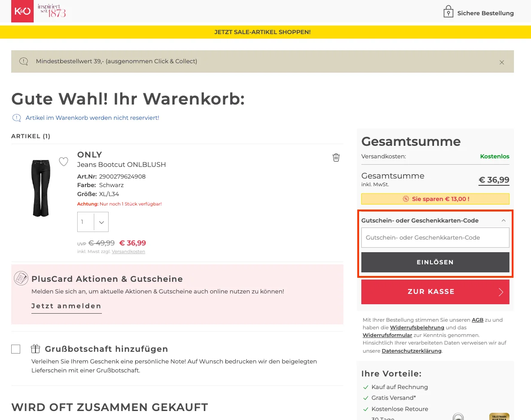531x420 pixels.
Task: Dismiss the Mindestbestellwert notice with the X
Action: [502, 62]
